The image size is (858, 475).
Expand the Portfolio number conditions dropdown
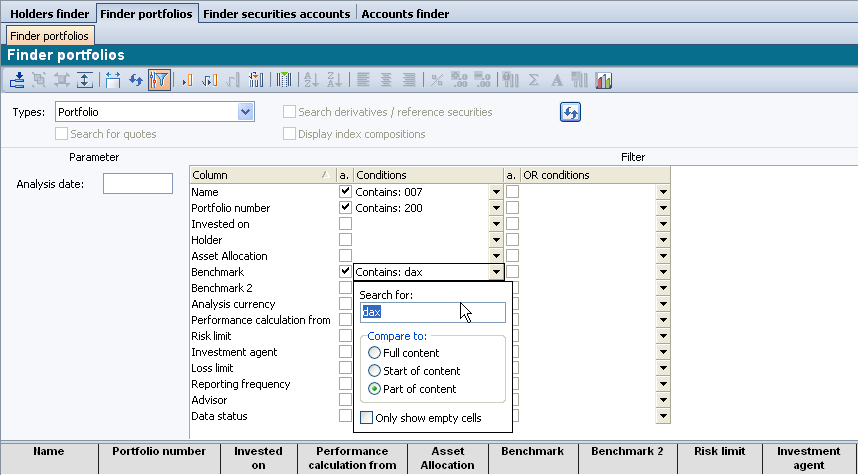point(495,208)
